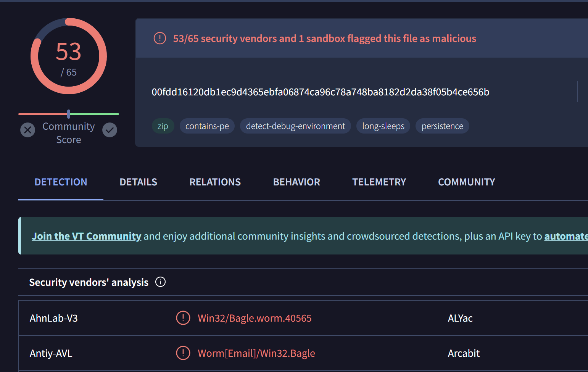Switch to the DETECTION tab

pyautogui.click(x=61, y=182)
